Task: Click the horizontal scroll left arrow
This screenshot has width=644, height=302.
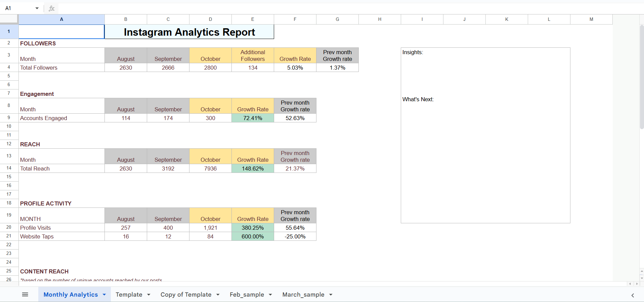Action: 630,284
